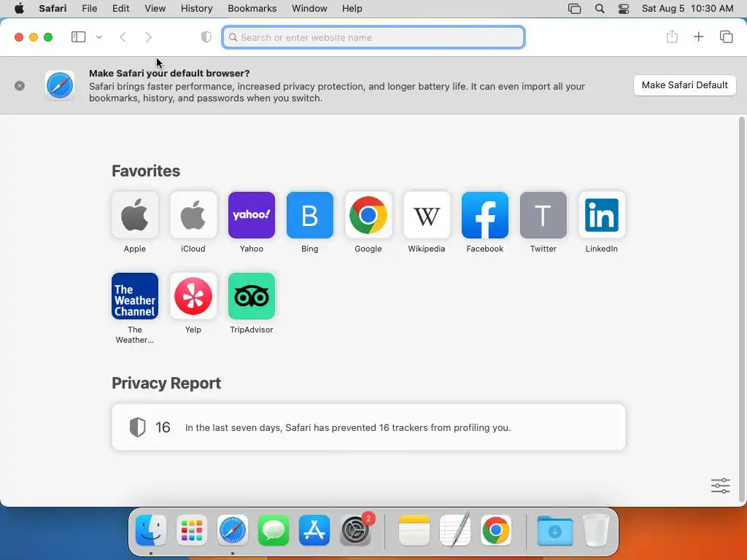Open Control Center in menu bar
The width and height of the screenshot is (747, 560).
click(x=624, y=9)
